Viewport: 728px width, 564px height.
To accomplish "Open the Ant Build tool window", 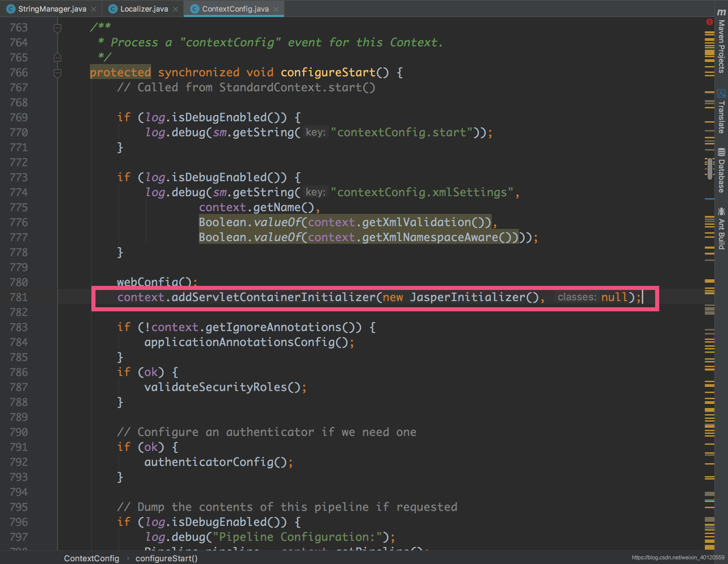I will [x=721, y=228].
